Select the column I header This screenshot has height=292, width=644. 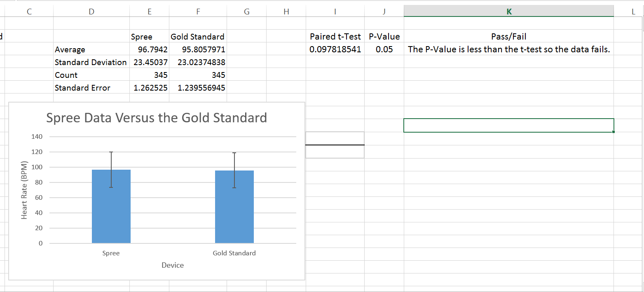pos(335,12)
